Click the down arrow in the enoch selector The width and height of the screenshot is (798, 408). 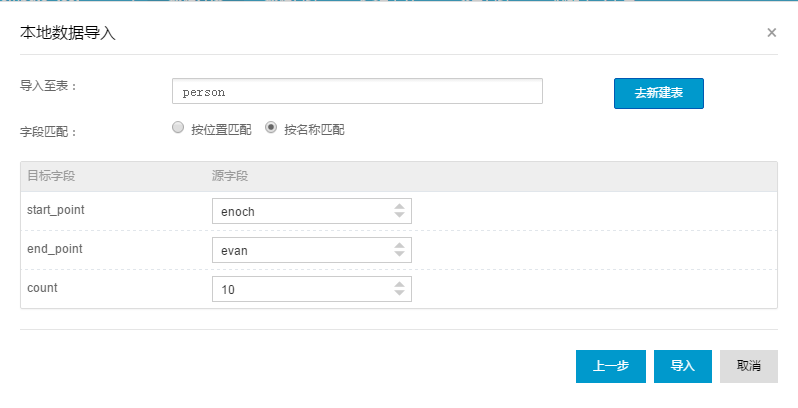coord(399,215)
